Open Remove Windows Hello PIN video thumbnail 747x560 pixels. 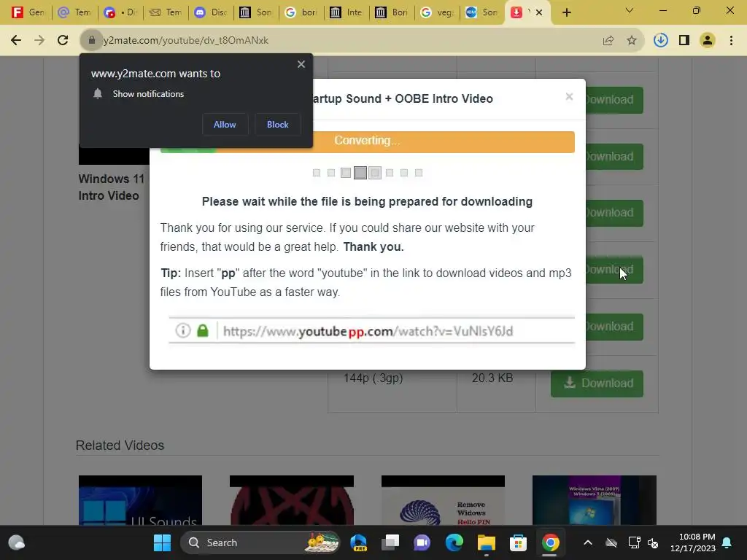pyautogui.click(x=443, y=500)
